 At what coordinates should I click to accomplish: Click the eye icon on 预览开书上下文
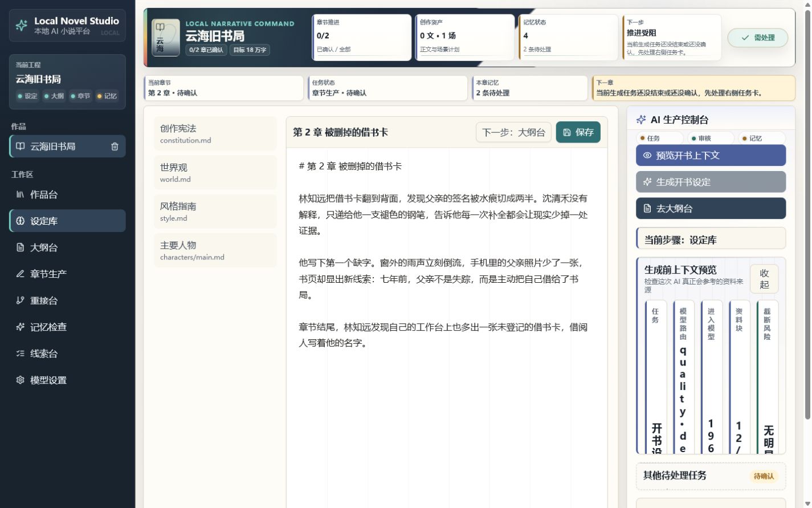click(647, 155)
